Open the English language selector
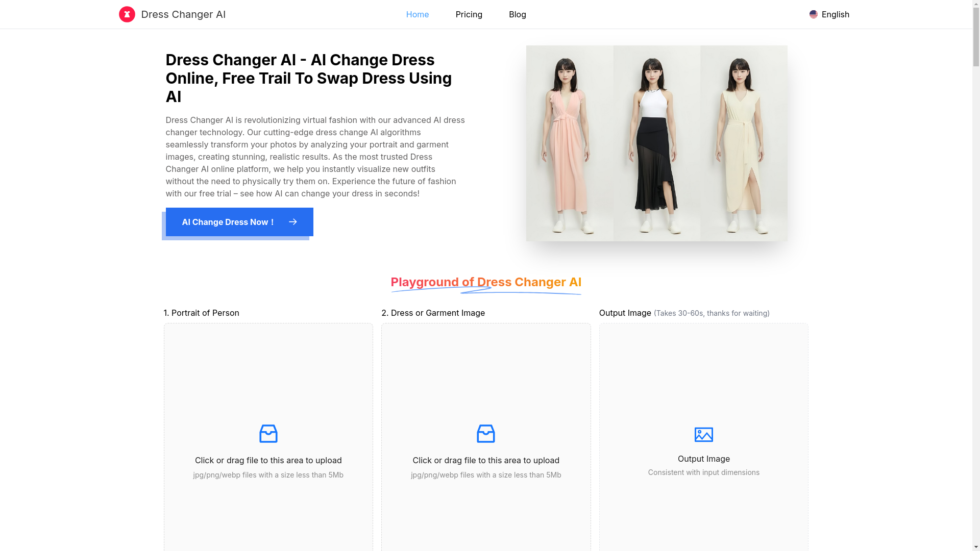980x551 pixels. point(829,14)
